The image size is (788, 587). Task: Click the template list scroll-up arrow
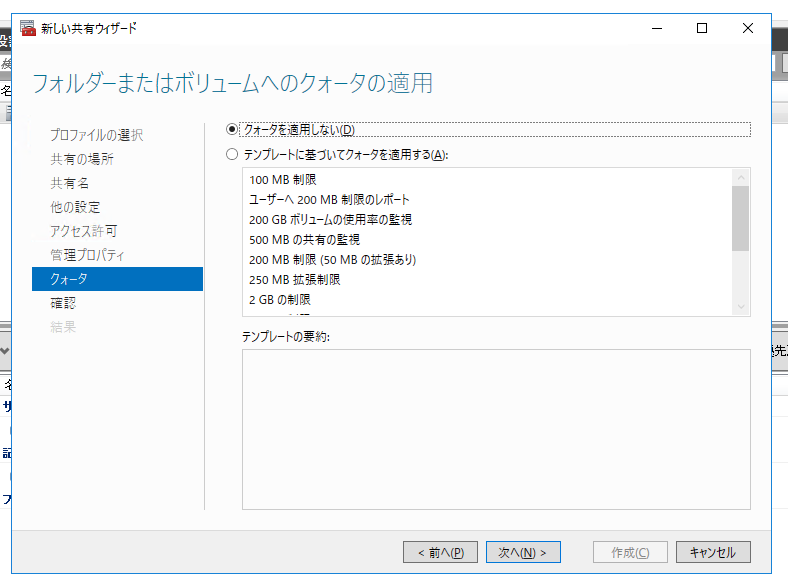click(x=741, y=177)
